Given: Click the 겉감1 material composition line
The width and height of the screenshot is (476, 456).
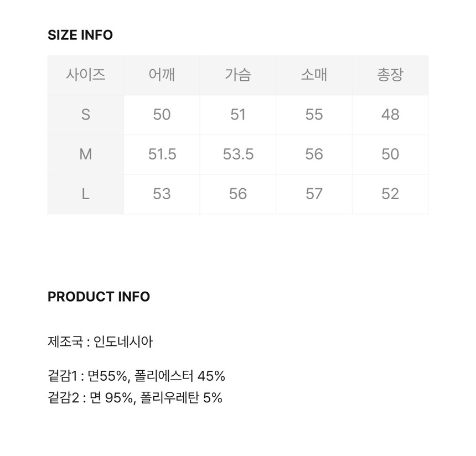Looking at the screenshot, I should [x=136, y=376].
